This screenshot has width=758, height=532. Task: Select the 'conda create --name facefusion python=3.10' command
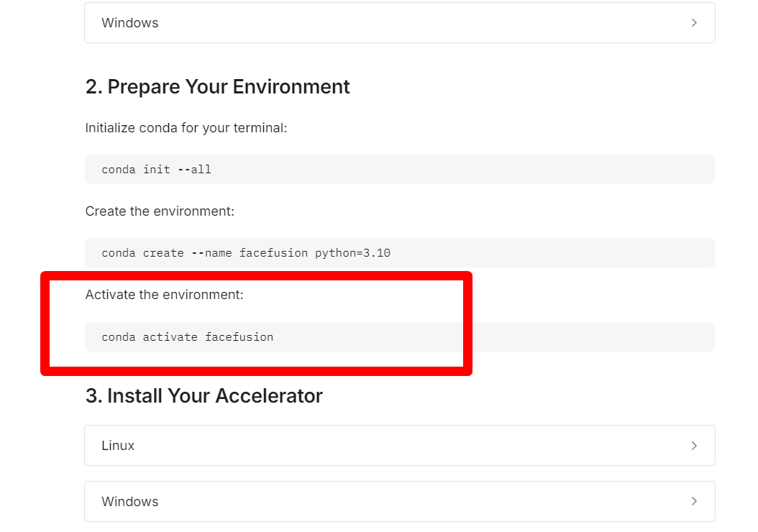coord(245,253)
